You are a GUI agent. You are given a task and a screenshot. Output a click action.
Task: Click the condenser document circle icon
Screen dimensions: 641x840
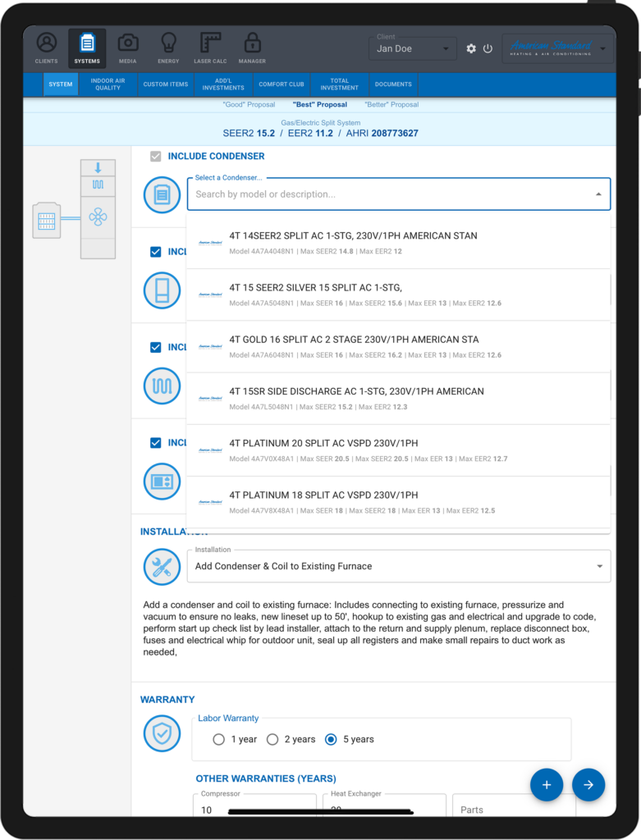162,194
